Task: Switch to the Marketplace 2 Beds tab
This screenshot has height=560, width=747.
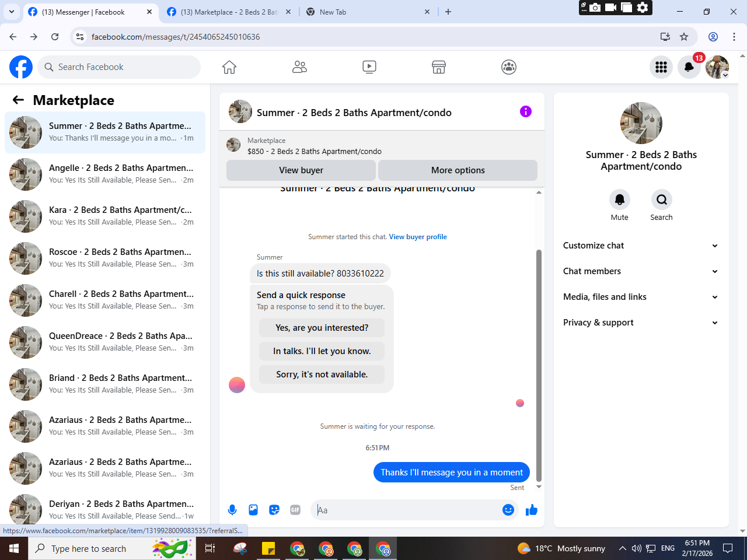Action: pos(229,12)
